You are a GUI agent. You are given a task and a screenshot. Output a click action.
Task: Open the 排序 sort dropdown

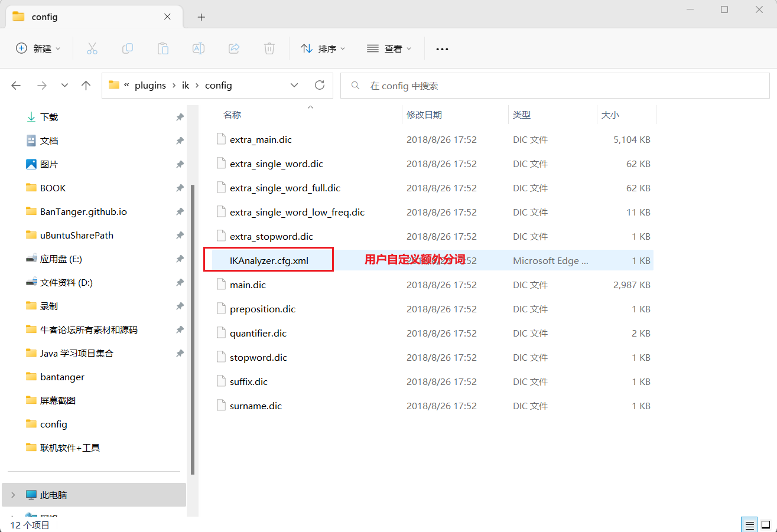pos(323,48)
